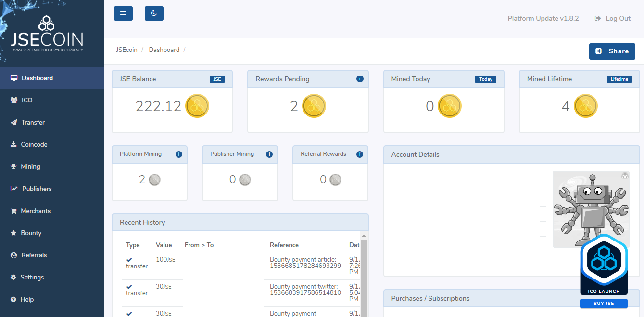Click the Account Details panel header
The height and width of the screenshot is (317, 644).
click(512, 155)
